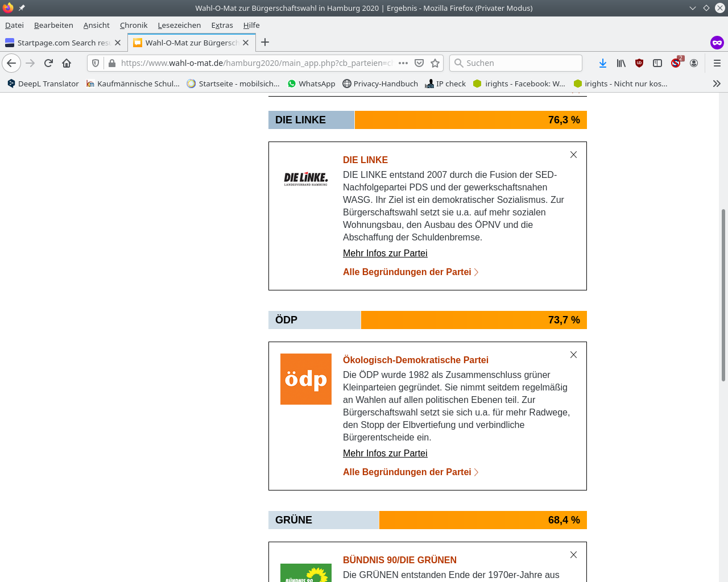This screenshot has width=728, height=582.
Task: Open the Extras menu
Action: click(x=222, y=25)
